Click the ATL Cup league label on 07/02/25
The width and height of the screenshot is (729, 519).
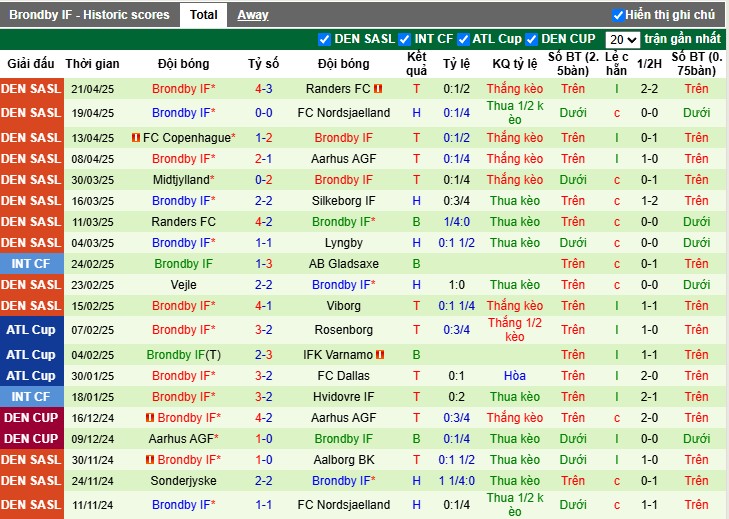(31, 330)
